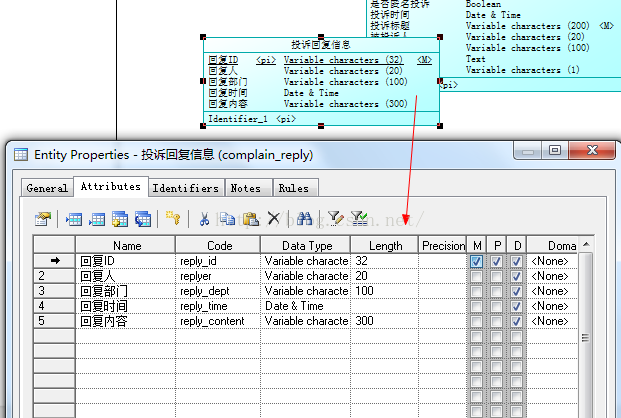Open Customize Columns and Filter icon
This screenshot has height=418, width=621.
click(336, 218)
